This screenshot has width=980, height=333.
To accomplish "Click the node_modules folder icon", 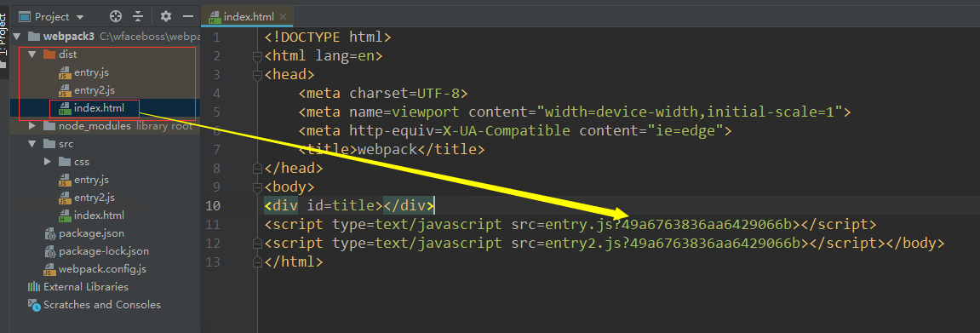I will (49, 126).
